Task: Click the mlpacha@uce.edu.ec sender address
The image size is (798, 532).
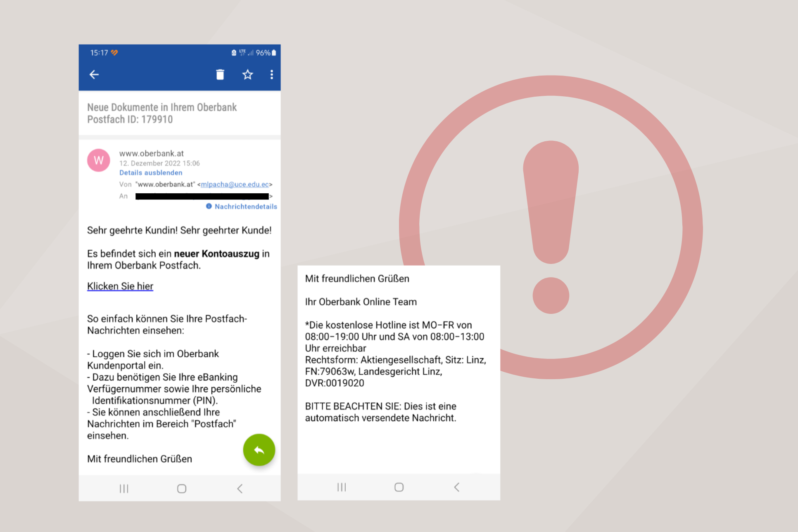Action: coord(235,185)
